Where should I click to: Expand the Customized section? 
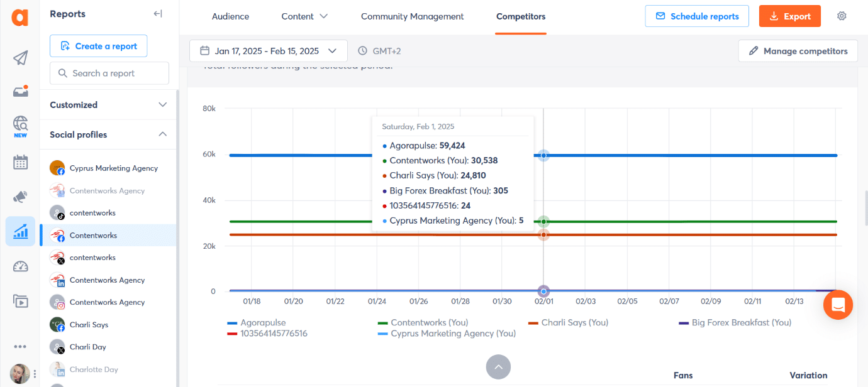tap(108, 105)
